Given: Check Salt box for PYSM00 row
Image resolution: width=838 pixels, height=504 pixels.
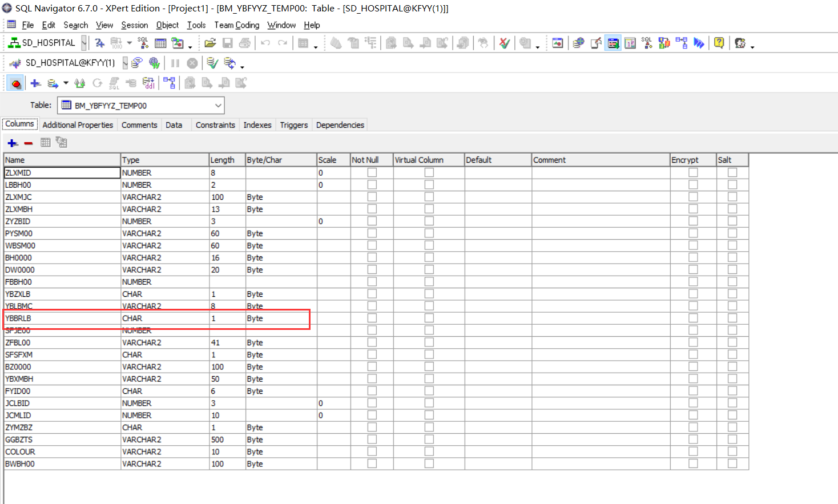Looking at the screenshot, I should click(x=732, y=233).
